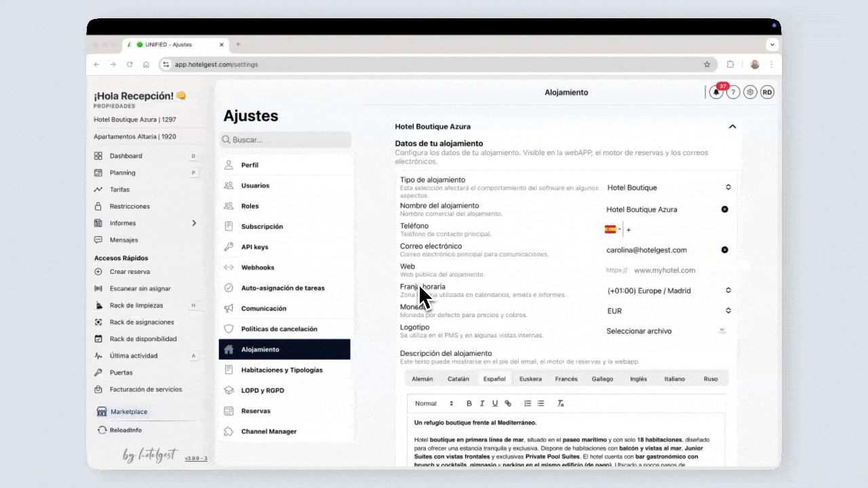
Task: Open Políticas de cancelación settings
Action: point(279,329)
